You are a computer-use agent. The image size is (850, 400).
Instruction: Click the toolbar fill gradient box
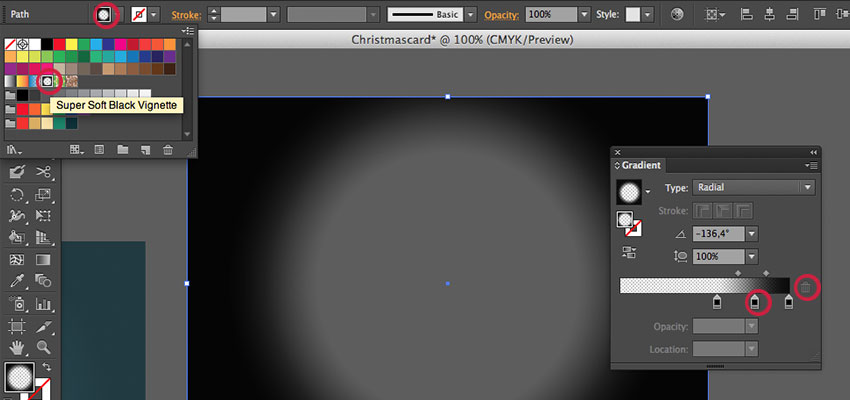click(19, 377)
